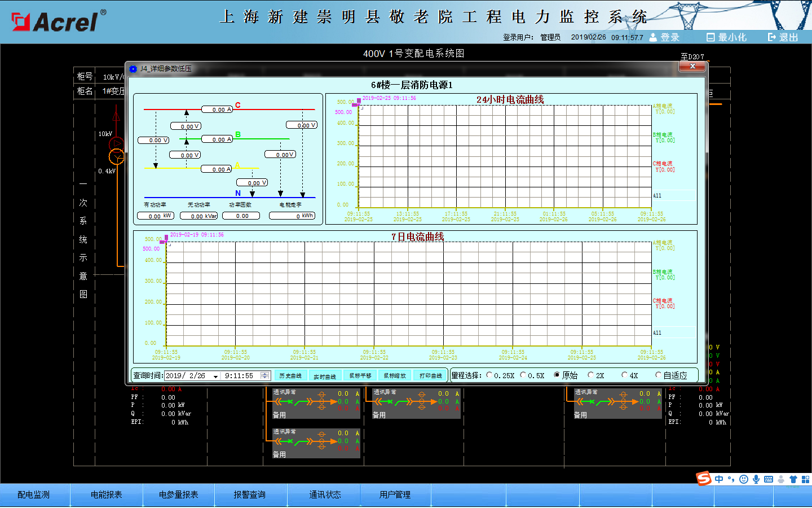This screenshot has height=508, width=812.
Task: Click the 退出 exit icon in header
Action: [x=772, y=37]
